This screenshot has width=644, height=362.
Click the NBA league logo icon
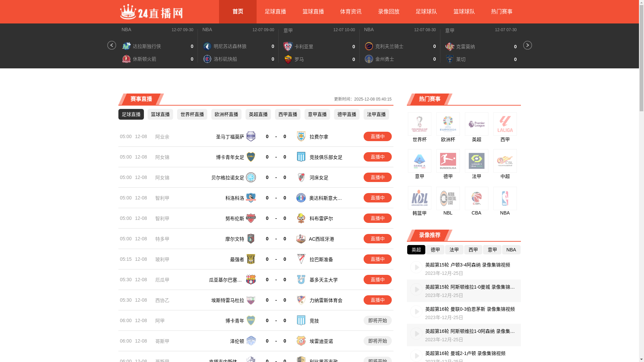(505, 198)
